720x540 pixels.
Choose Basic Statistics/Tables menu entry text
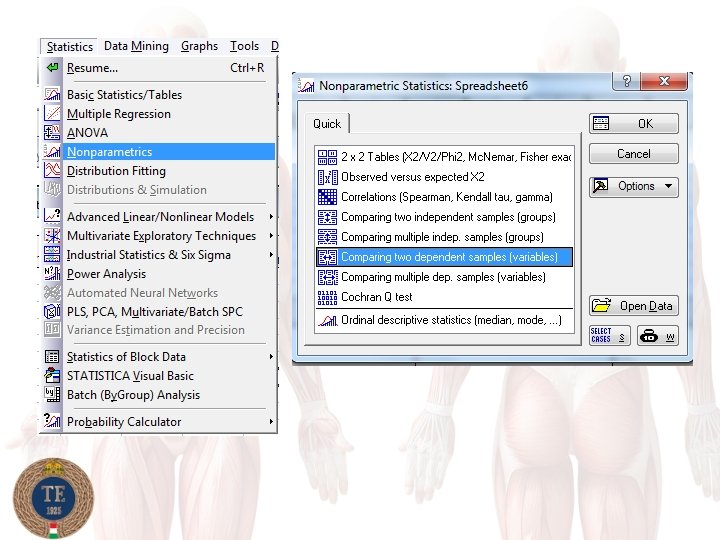(124, 95)
